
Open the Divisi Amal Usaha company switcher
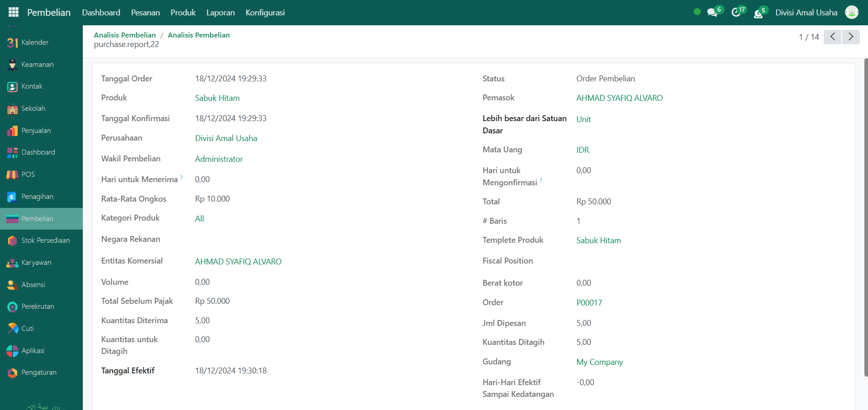click(806, 13)
